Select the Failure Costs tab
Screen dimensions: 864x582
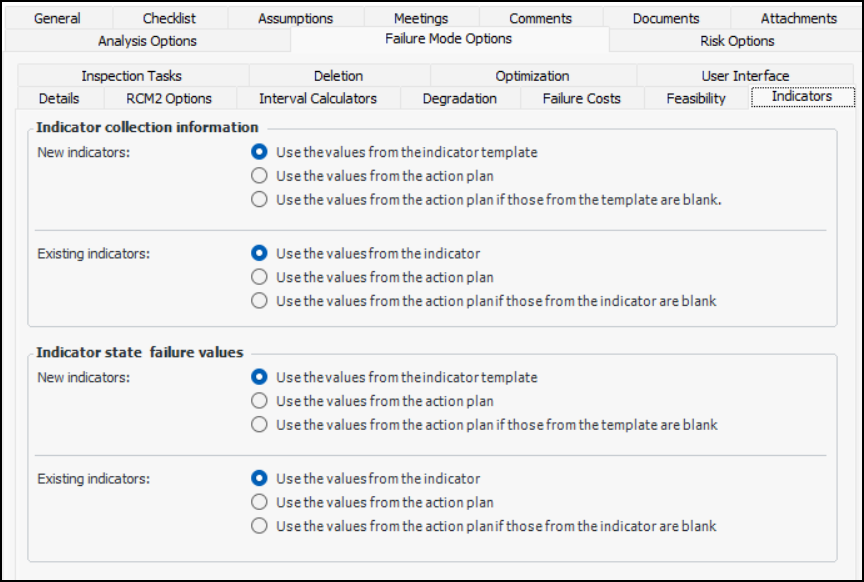click(581, 98)
